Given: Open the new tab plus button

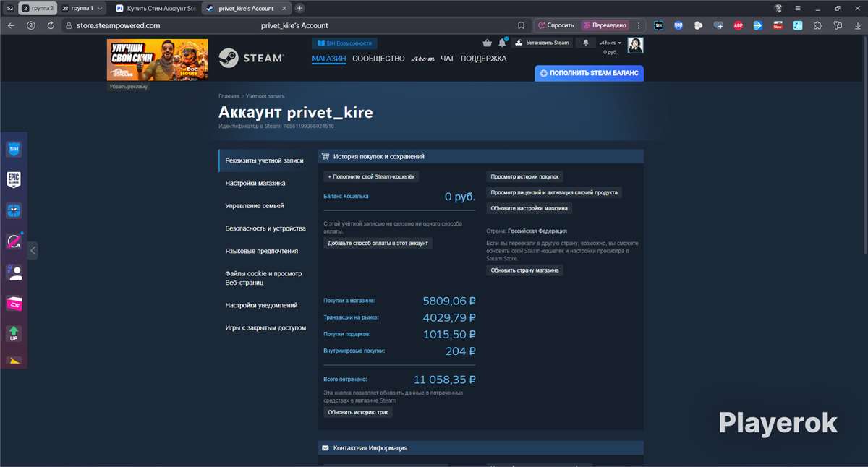Looking at the screenshot, I should coord(299,8).
